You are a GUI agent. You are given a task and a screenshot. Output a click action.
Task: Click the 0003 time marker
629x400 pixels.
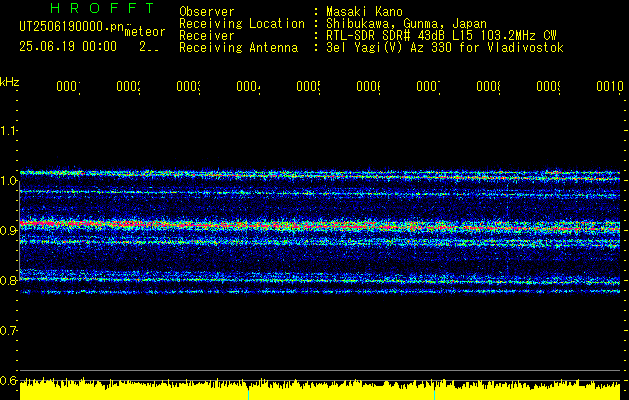coord(188,86)
